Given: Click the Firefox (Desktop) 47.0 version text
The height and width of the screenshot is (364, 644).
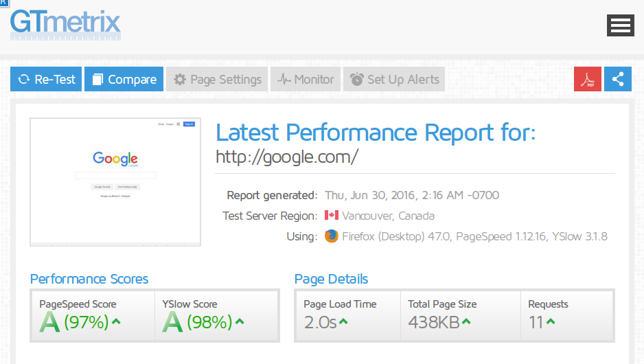Looking at the screenshot, I should (396, 237).
